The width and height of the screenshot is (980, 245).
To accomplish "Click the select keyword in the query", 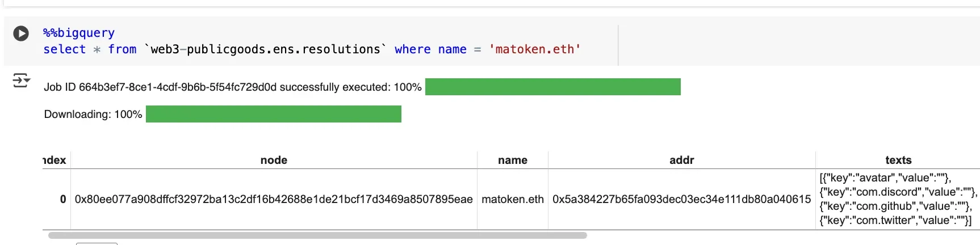I will tap(64, 49).
